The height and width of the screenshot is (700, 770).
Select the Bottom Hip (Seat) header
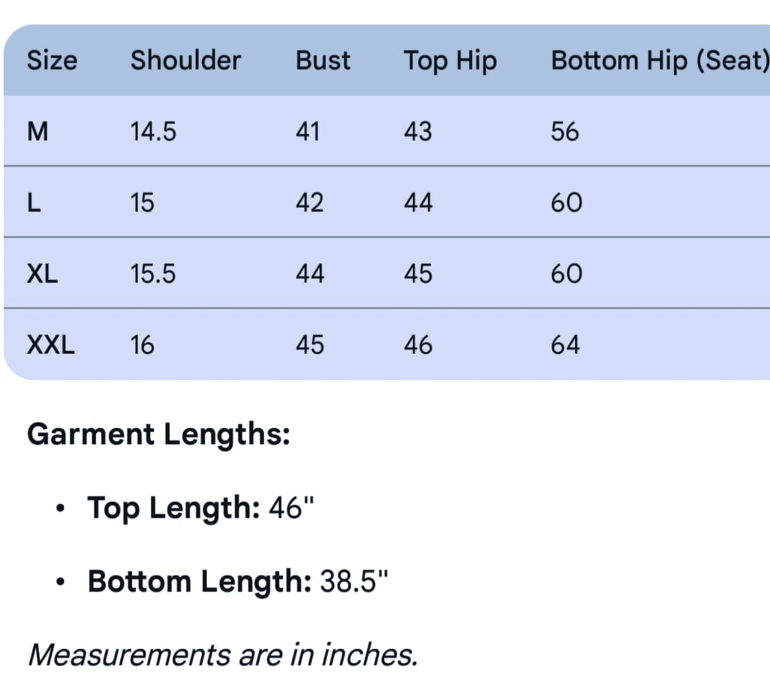pos(659,61)
